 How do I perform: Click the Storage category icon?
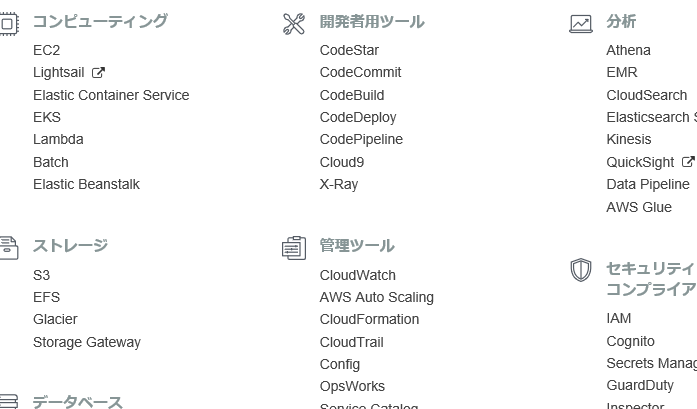(9, 248)
